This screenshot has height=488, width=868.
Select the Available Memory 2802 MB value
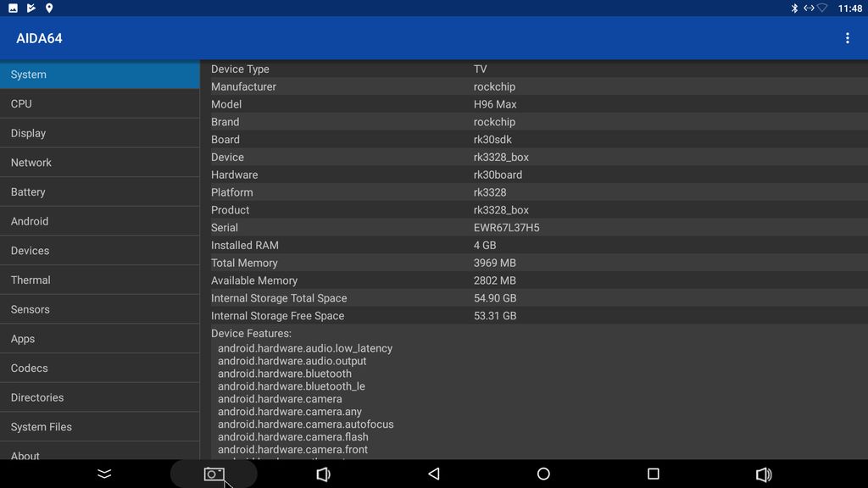pos(494,280)
